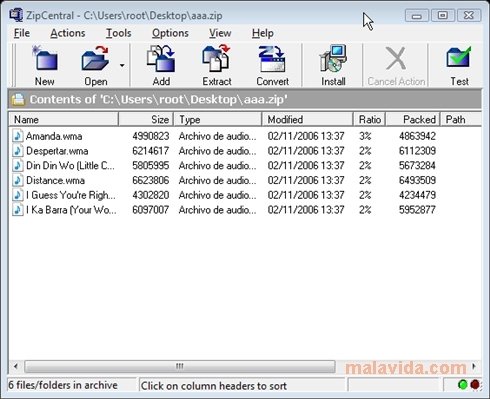
Task: Sort by the Path column header
Action: [461, 119]
